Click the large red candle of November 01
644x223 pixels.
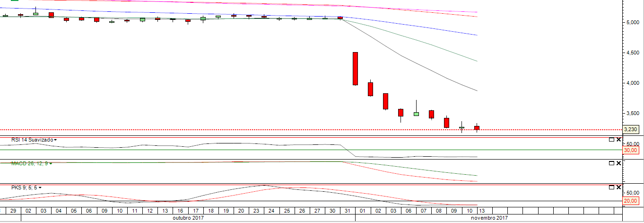point(355,69)
